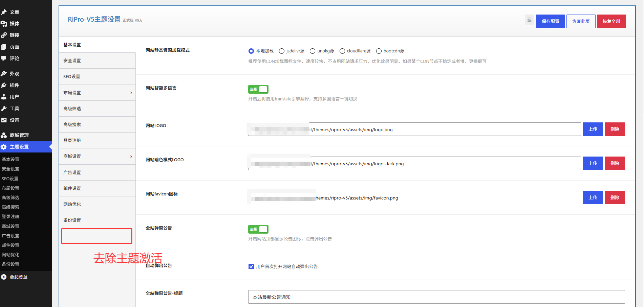Viewport: 644px width, 307px height.
Task: Open the 页面 pages icon
Action: point(4,47)
